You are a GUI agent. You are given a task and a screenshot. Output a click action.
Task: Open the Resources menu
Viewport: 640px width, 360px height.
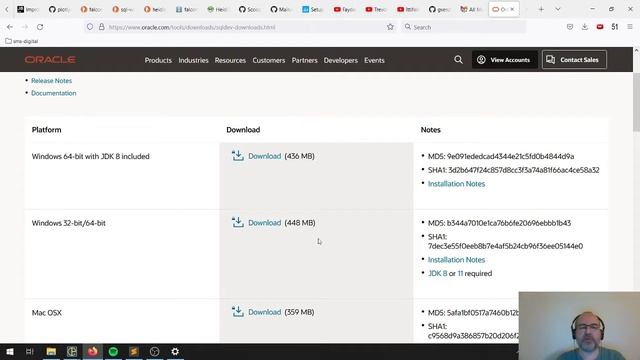click(230, 60)
